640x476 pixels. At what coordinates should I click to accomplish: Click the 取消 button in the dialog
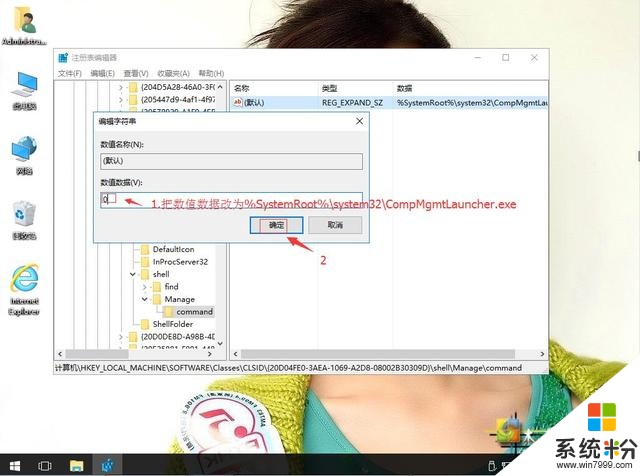click(x=335, y=225)
